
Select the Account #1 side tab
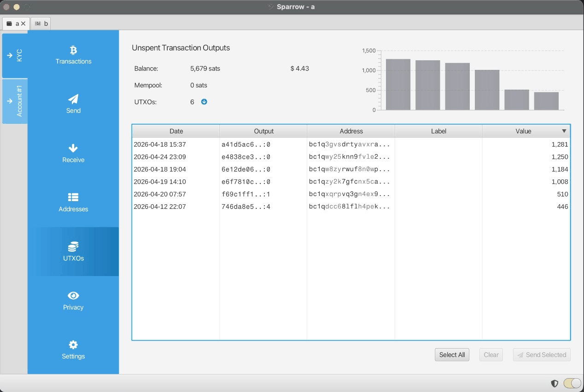point(15,101)
